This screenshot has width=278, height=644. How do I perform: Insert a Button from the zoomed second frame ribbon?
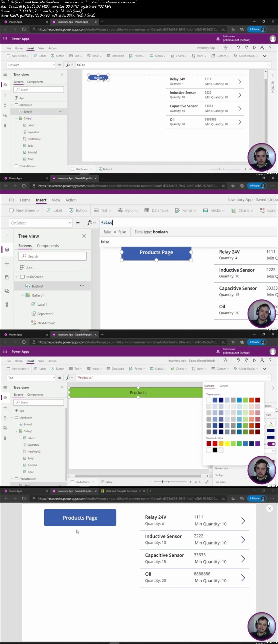78,210
